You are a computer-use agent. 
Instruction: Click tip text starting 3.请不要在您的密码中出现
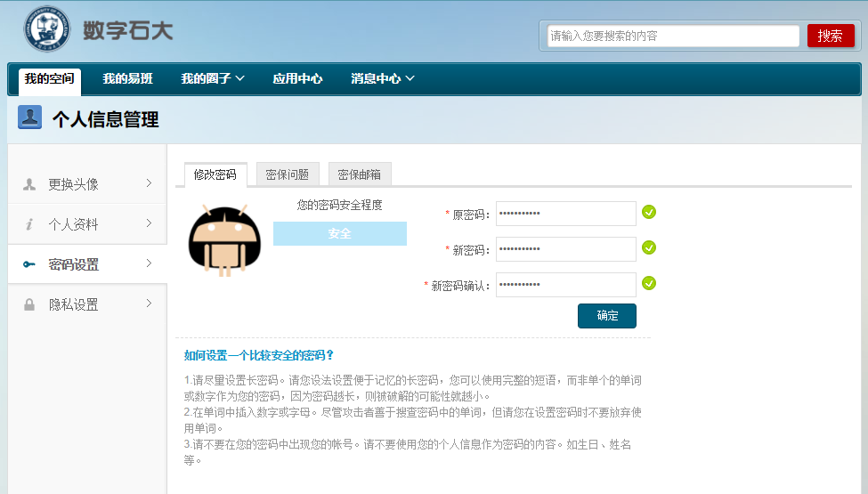(408, 452)
